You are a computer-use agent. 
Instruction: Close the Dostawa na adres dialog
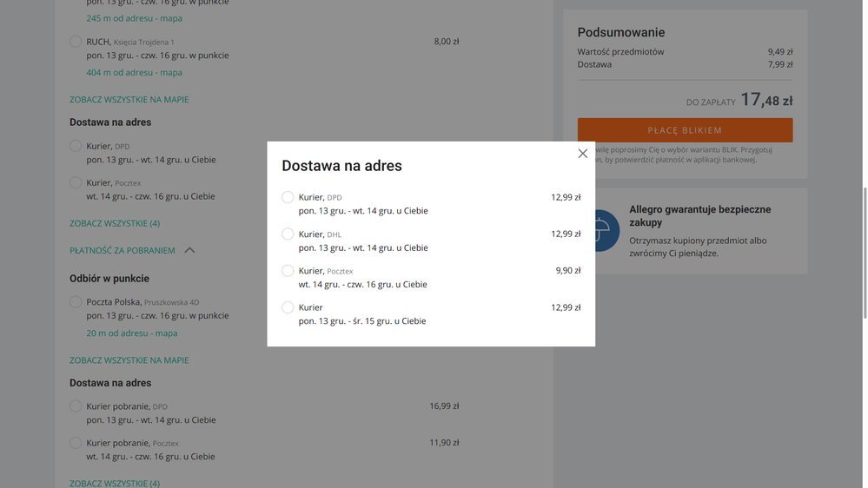tap(582, 154)
